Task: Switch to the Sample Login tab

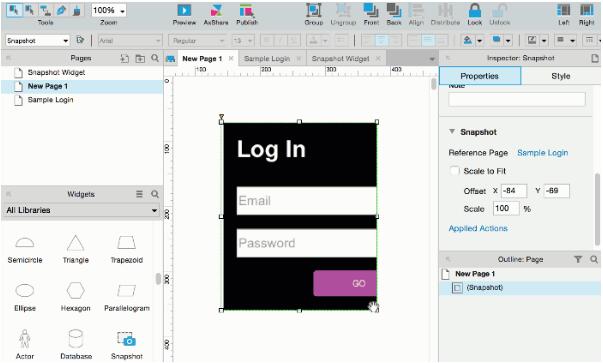Action: pos(267,58)
